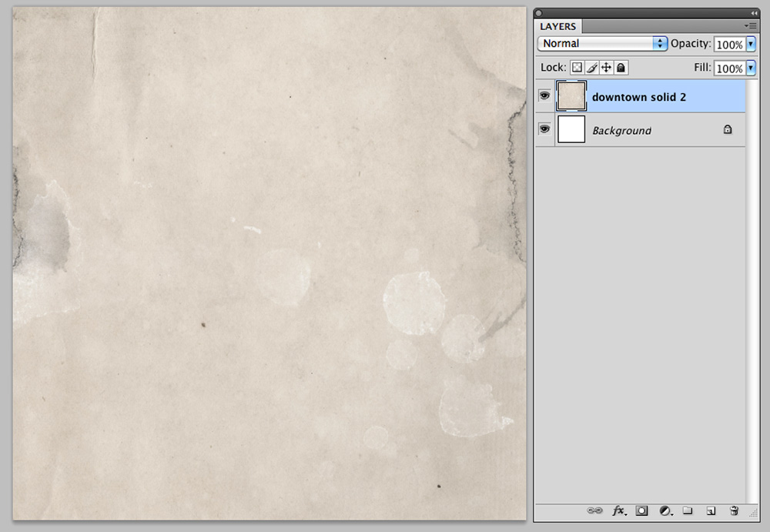Create new fill or adjustment layer
The height and width of the screenshot is (532, 770).
pos(665,511)
